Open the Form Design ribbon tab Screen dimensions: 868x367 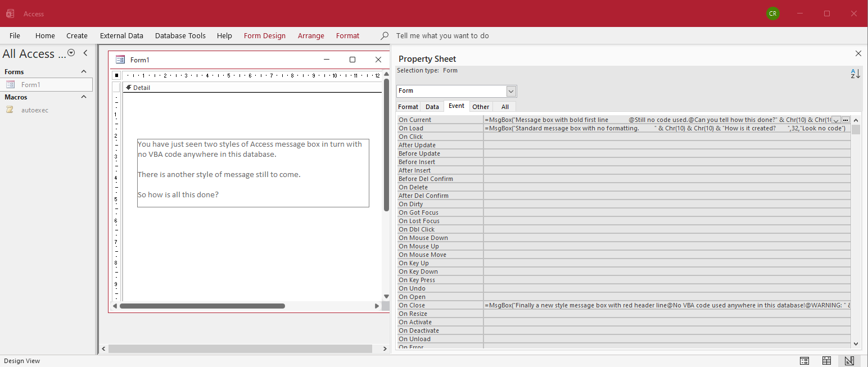pos(264,35)
